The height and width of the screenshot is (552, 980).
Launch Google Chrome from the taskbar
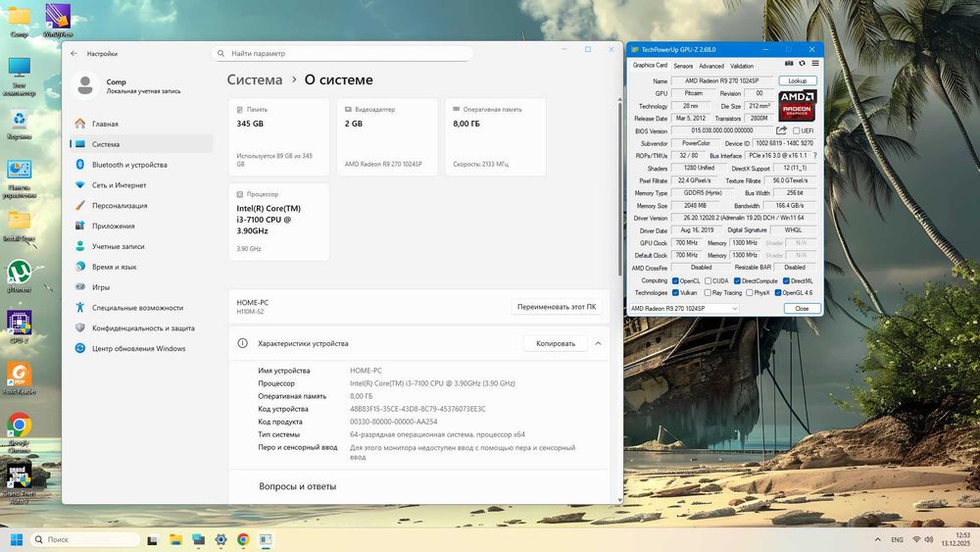click(242, 540)
